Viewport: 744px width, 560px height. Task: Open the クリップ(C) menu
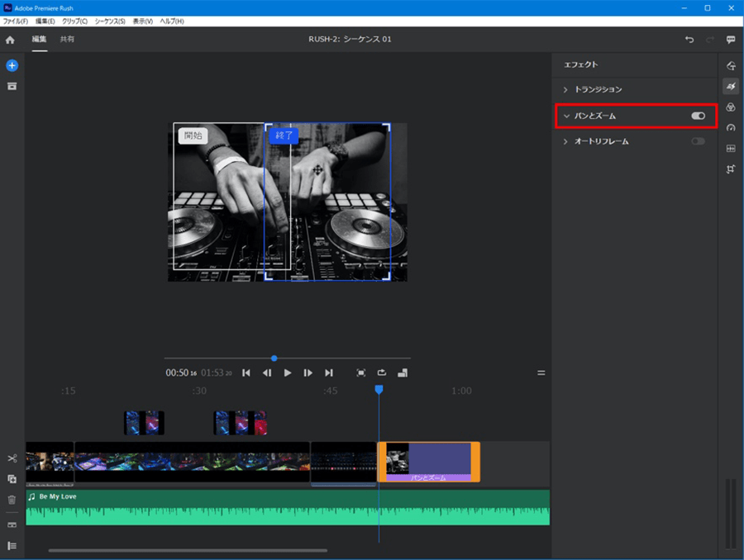click(x=74, y=21)
